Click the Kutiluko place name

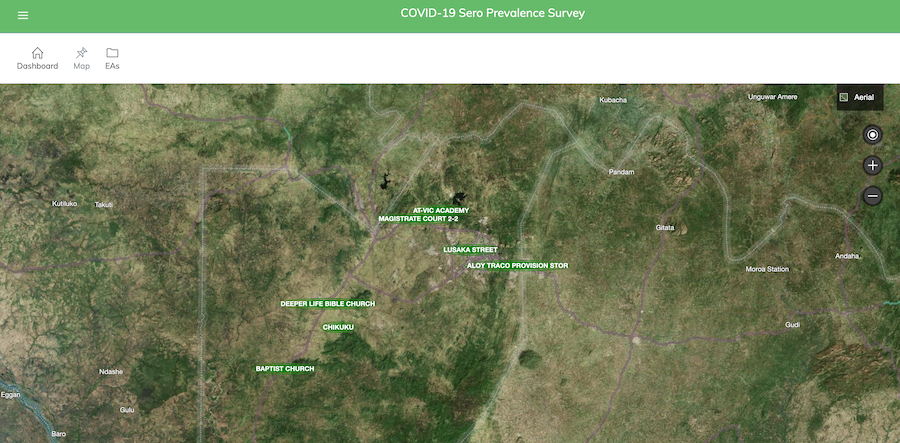point(64,204)
